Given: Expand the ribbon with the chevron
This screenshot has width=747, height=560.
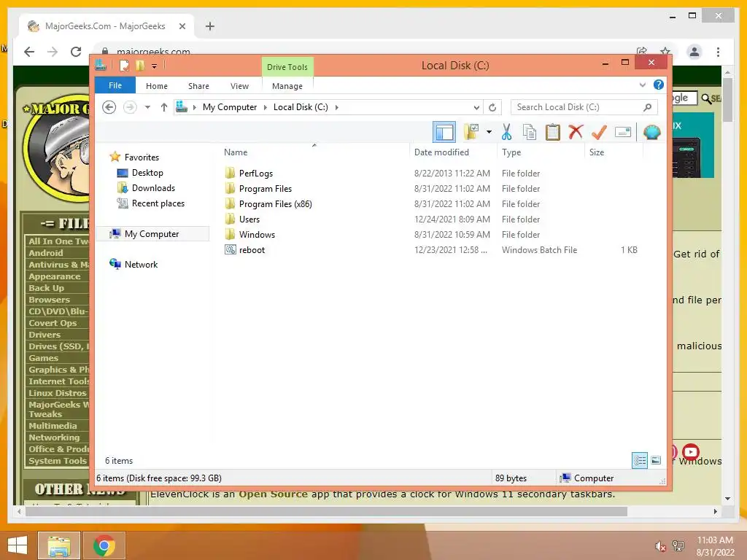Looking at the screenshot, I should pos(643,85).
